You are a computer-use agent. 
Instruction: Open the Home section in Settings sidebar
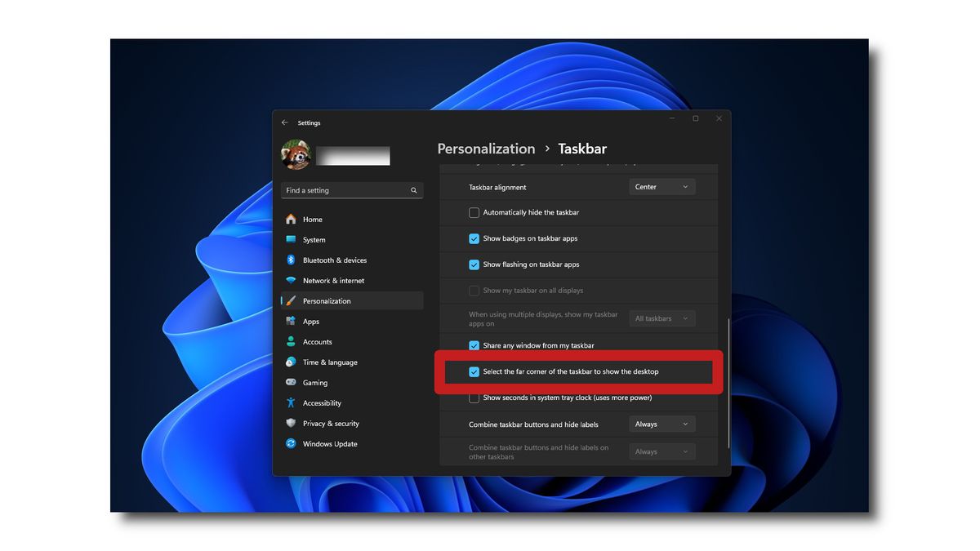[x=313, y=219]
